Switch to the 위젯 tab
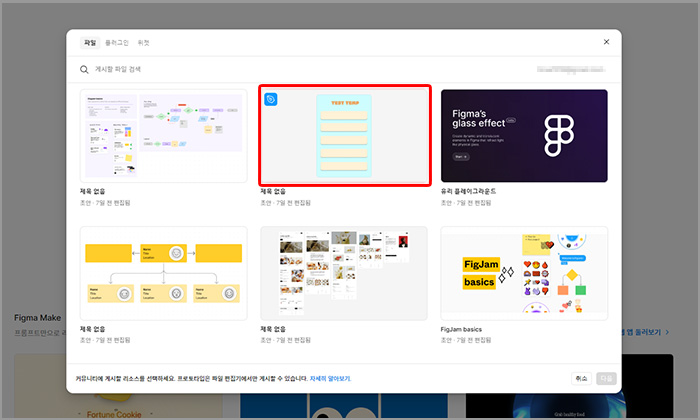The image size is (700, 420). tap(143, 43)
